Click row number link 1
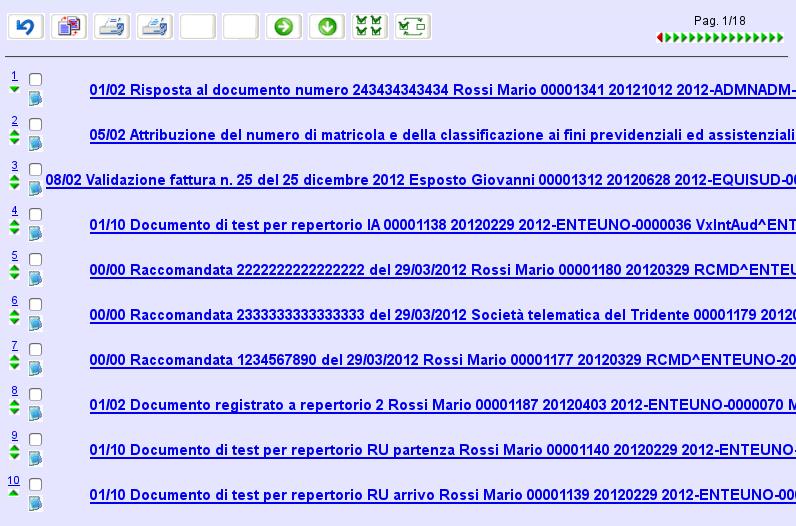Screen dimensions: 796x526 pos(14,76)
